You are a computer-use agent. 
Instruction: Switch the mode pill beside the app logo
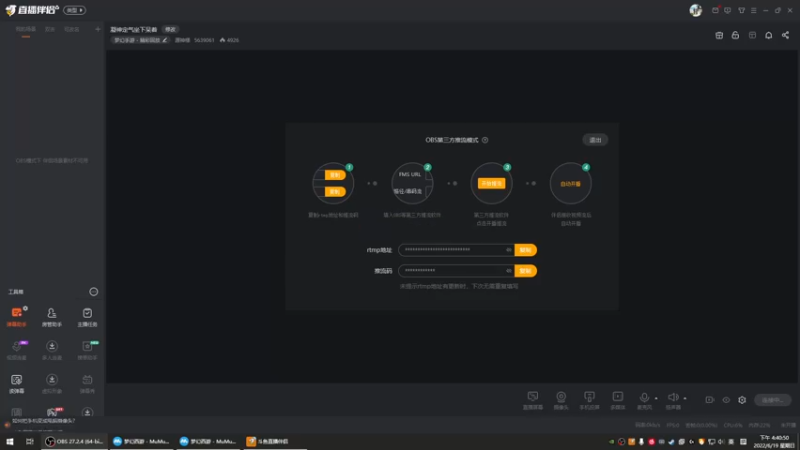pyautogui.click(x=74, y=10)
